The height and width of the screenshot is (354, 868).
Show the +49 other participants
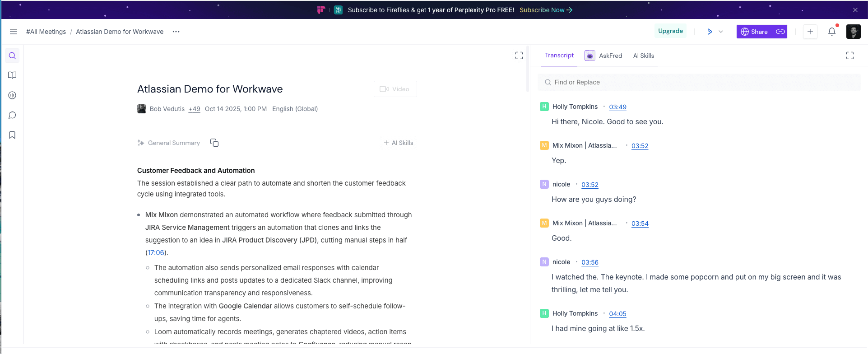click(x=195, y=109)
